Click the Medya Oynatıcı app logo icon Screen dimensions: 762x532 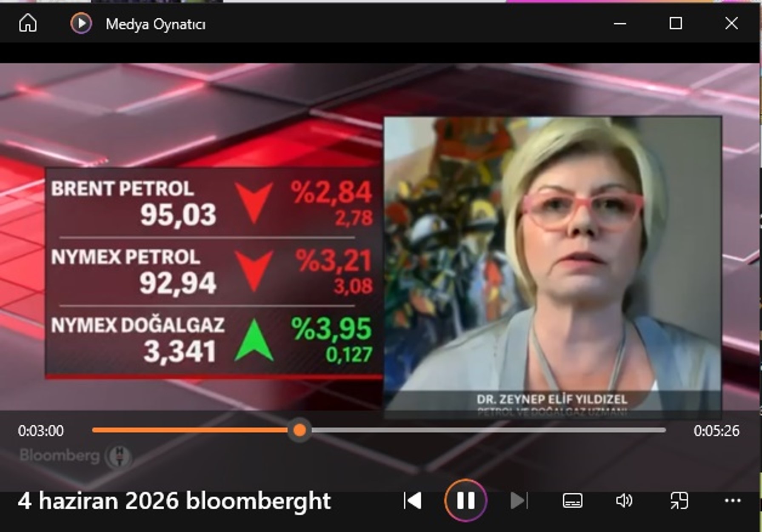tap(81, 23)
